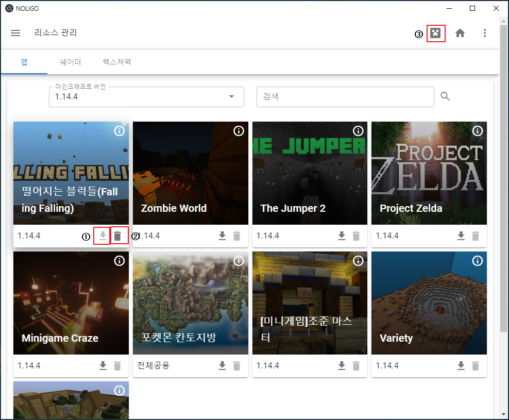Open the three-dot more options menu
This screenshot has height=420, width=509.
[485, 33]
